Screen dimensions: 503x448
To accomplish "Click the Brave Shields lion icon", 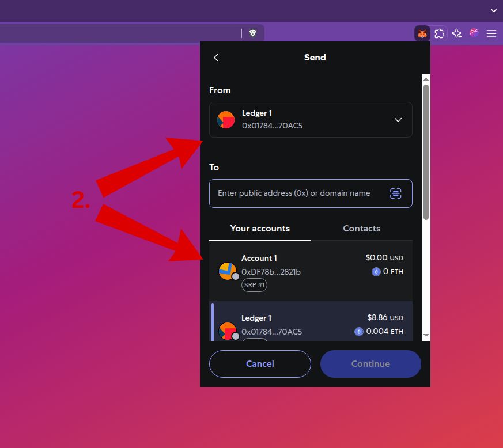I will point(253,33).
